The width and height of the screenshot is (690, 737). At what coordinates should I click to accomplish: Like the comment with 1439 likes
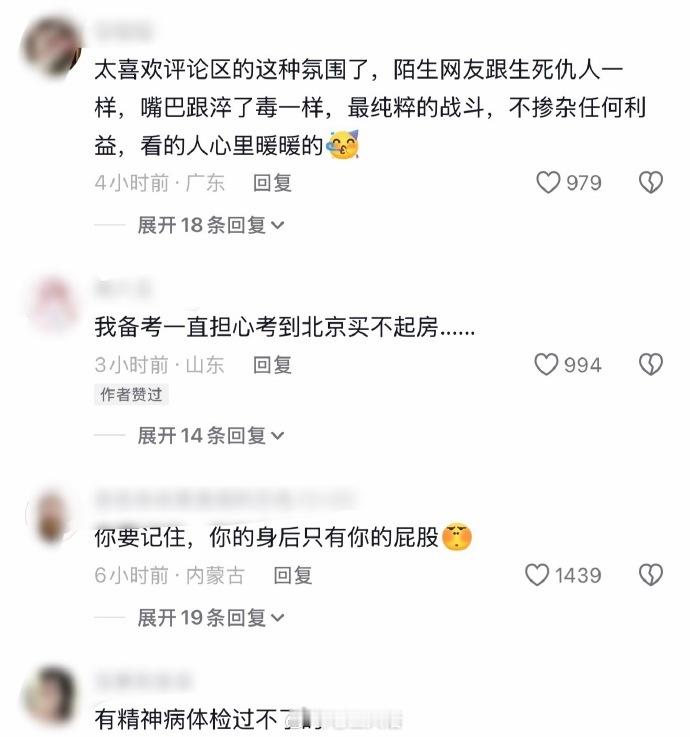click(537, 575)
